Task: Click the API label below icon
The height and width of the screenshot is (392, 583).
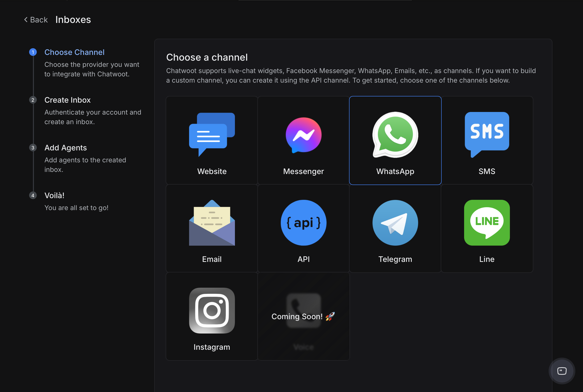Action: tap(303, 259)
